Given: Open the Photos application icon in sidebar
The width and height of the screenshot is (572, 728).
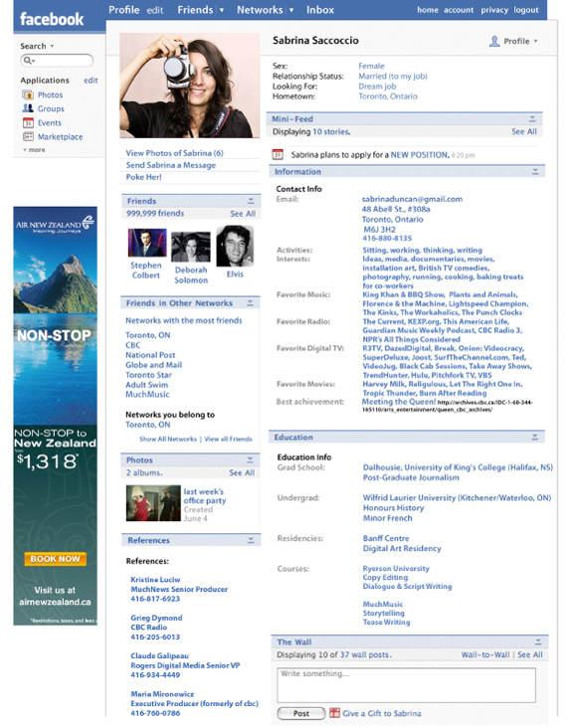Looking at the screenshot, I should 28,94.
